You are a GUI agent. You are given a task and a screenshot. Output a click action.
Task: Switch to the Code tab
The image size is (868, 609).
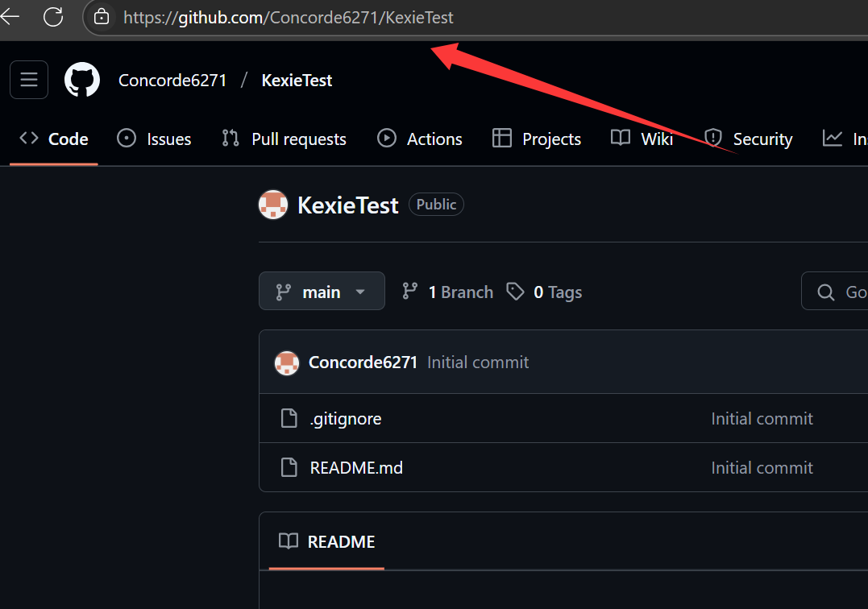[x=54, y=139]
